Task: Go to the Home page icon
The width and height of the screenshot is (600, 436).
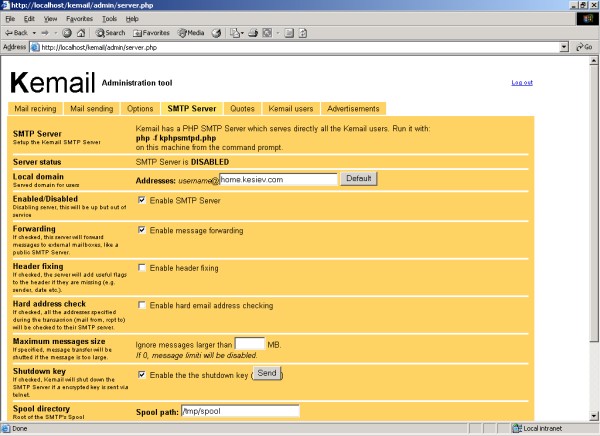Action: (81, 33)
